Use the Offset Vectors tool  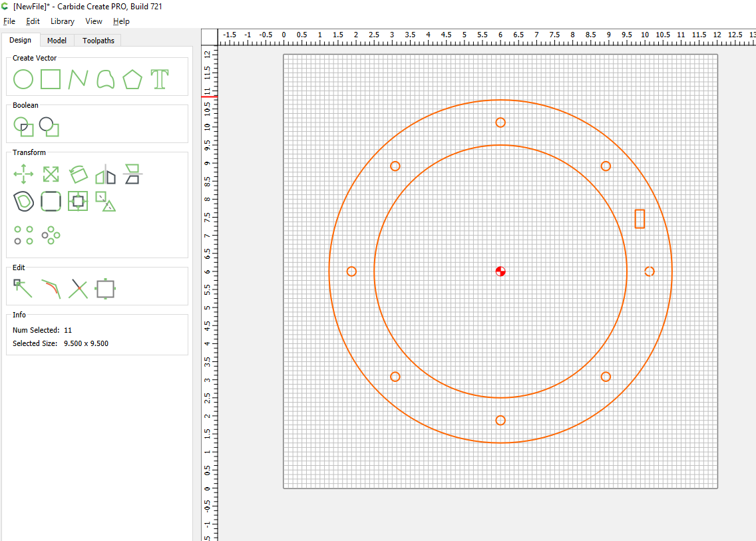click(23, 201)
